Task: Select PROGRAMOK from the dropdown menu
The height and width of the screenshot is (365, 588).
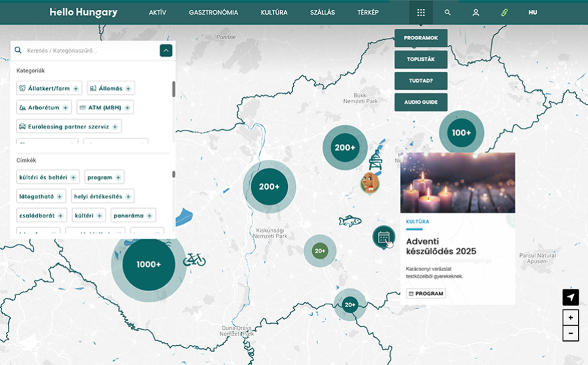Action: (x=421, y=38)
